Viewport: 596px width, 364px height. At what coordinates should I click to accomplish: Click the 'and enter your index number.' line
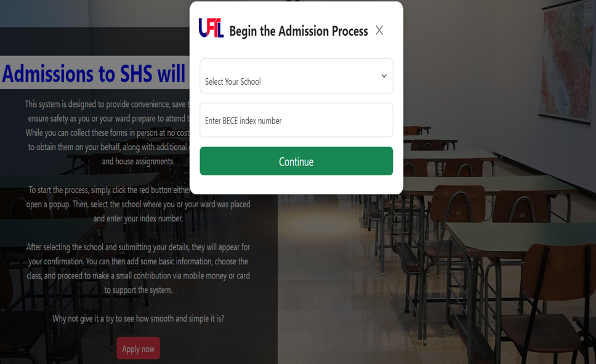pyautogui.click(x=138, y=219)
